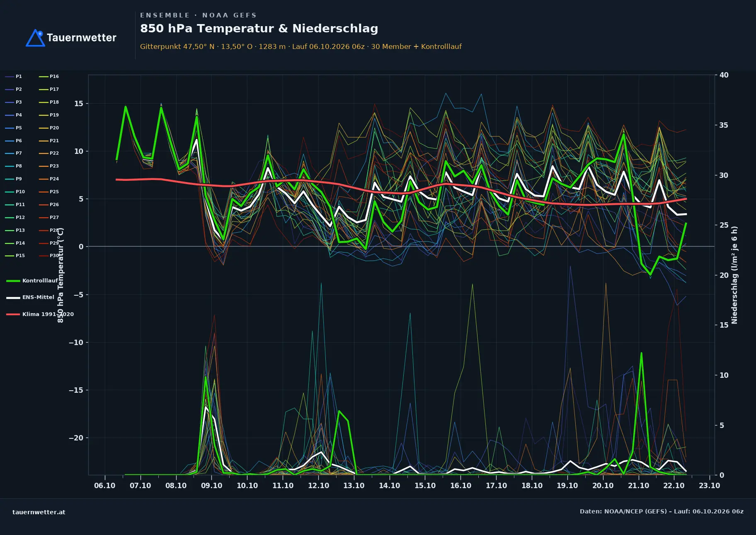The width and height of the screenshot is (756, 535).
Task: Click the 15.10 date tick label
Action: pyautogui.click(x=425, y=486)
